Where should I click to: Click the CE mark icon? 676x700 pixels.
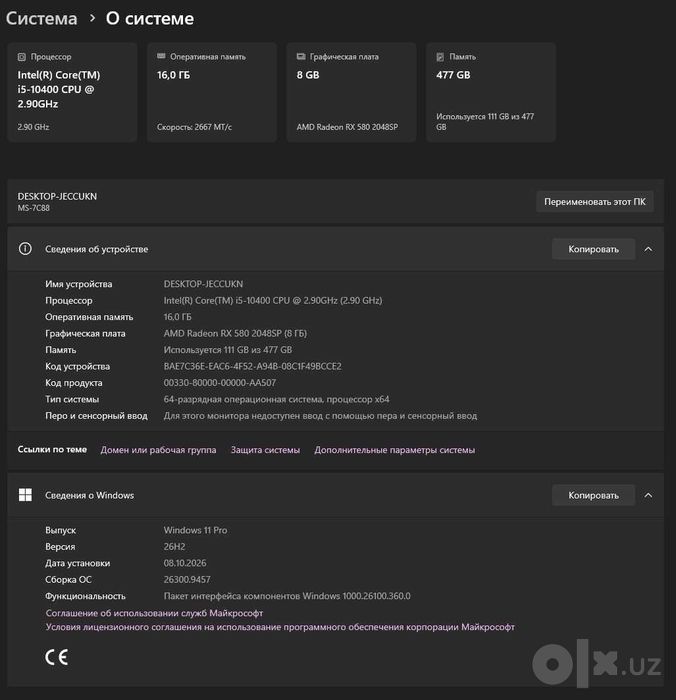click(x=57, y=657)
